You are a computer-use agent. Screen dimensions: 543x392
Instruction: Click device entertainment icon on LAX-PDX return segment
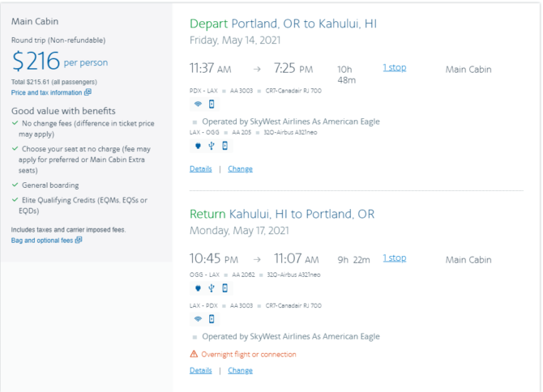click(x=212, y=319)
